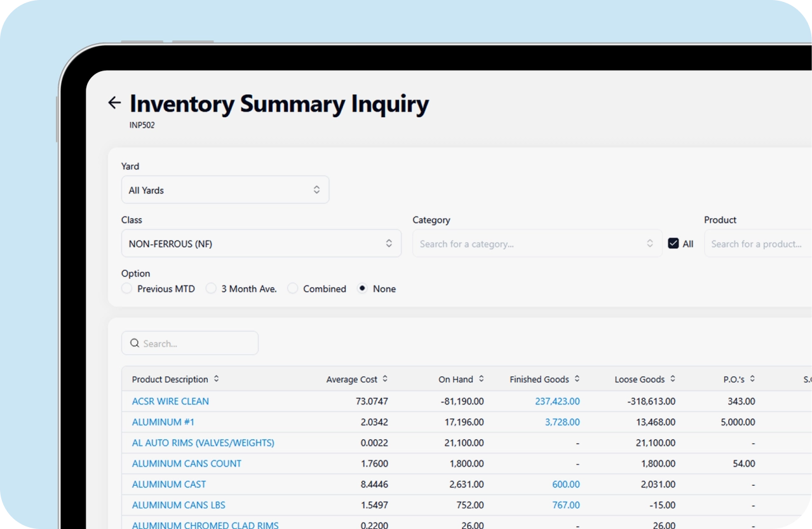Viewport: 812px width, 529px height.
Task: Open the ALUMINUM CANS COUNT link
Action: click(x=187, y=464)
